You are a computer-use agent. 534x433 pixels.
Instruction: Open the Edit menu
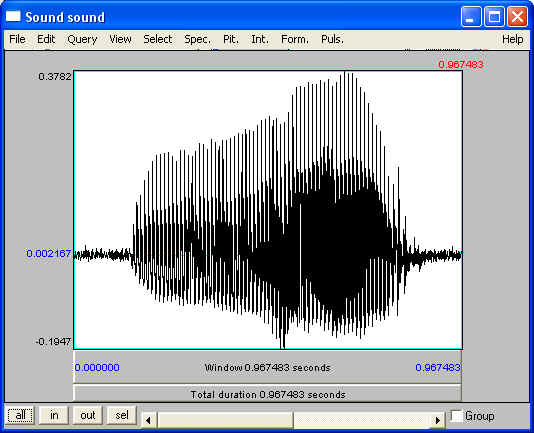point(46,39)
